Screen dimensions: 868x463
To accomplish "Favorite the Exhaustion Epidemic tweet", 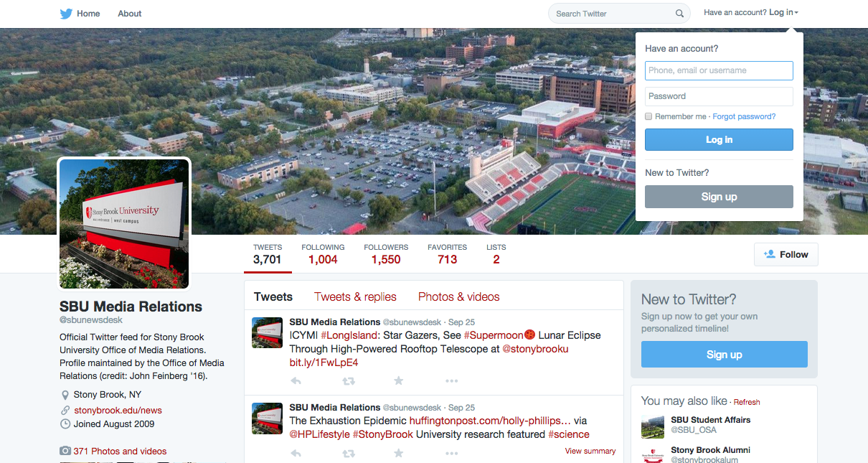I will point(399,454).
